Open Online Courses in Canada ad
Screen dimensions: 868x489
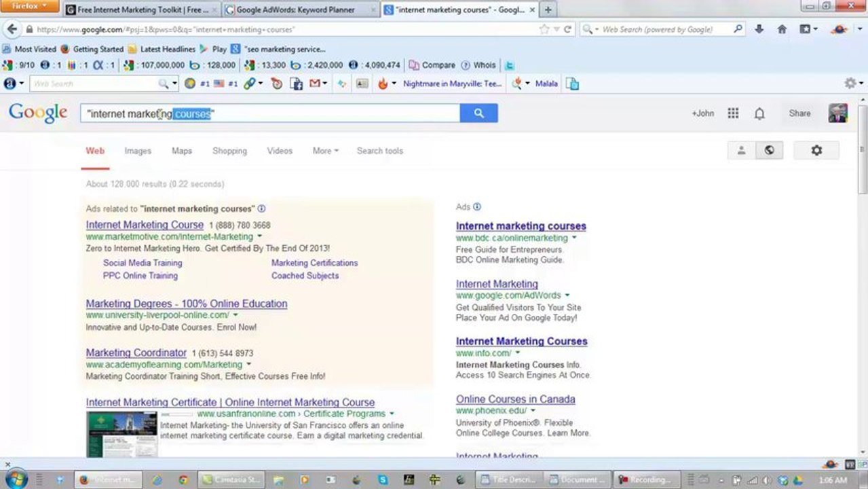(x=515, y=399)
